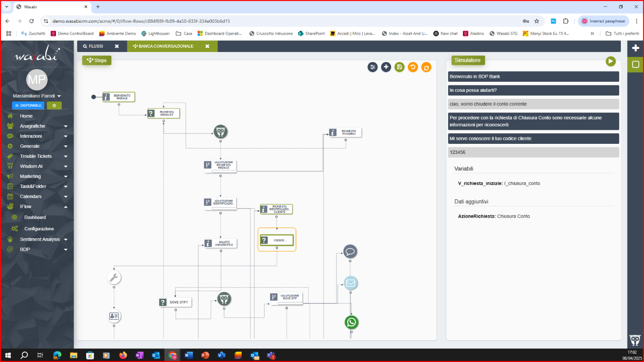The height and width of the screenshot is (362, 644).
Task: Open Microsoft Word from the taskbar
Action: [189, 355]
